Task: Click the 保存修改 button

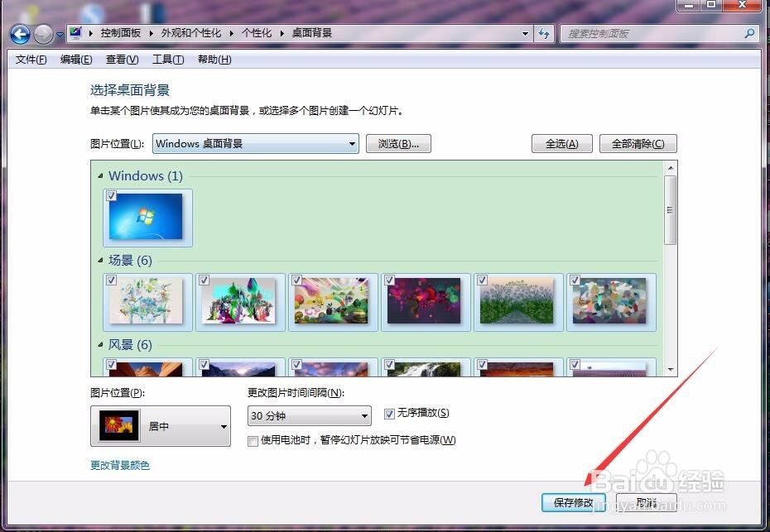Action: pos(574,502)
